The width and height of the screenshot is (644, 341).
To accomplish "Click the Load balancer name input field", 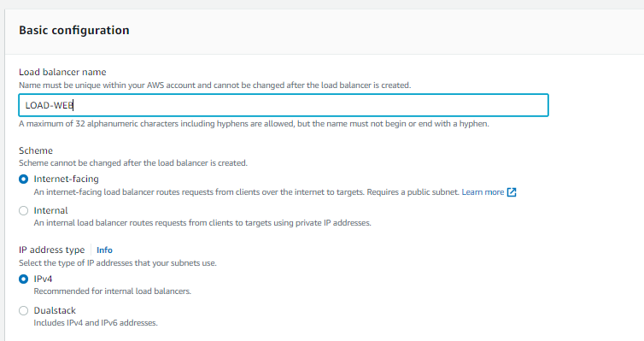I will pyautogui.click(x=284, y=105).
